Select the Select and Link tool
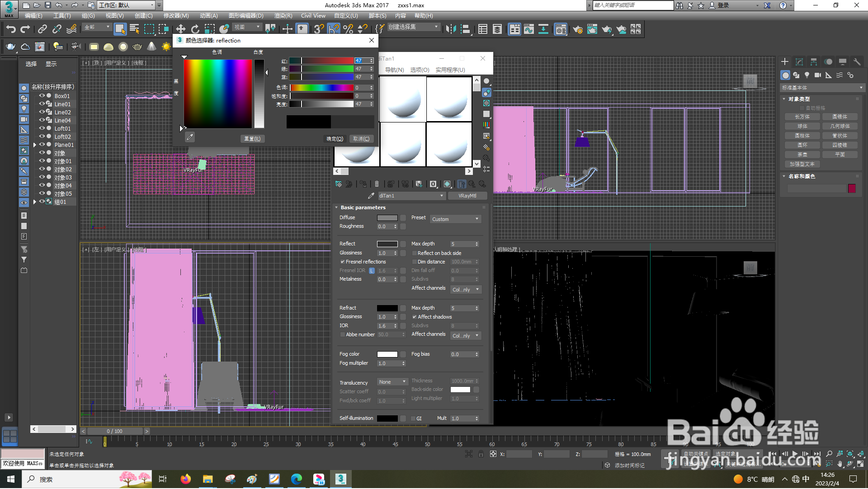 [42, 29]
